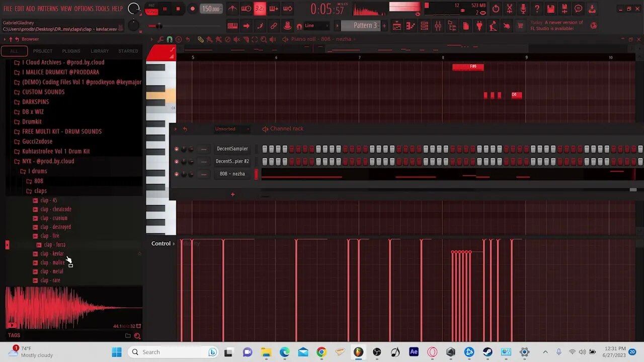The width and height of the screenshot is (644, 362).
Task: Open the undo history icon in the top toolbar
Action: [496, 9]
